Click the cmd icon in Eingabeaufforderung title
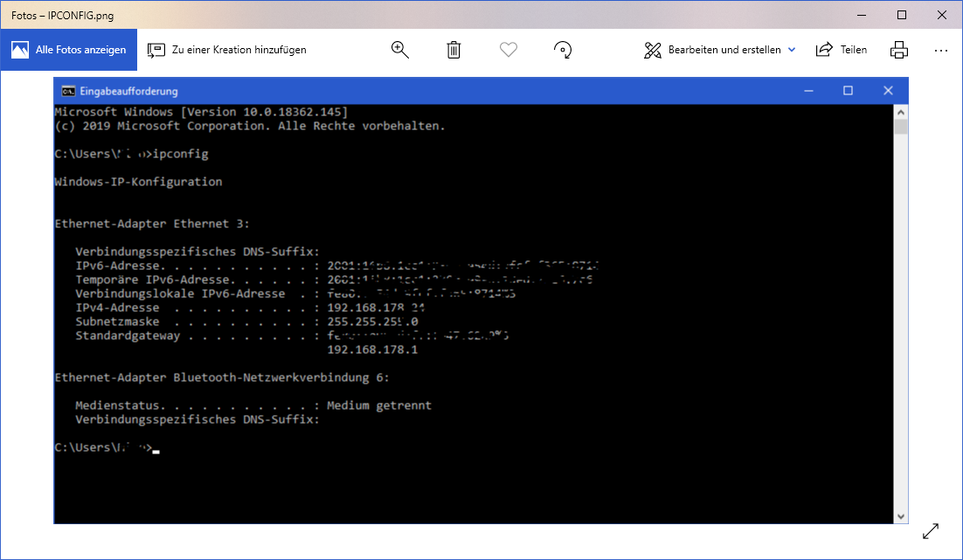Screen dimensions: 963x560 (68, 91)
